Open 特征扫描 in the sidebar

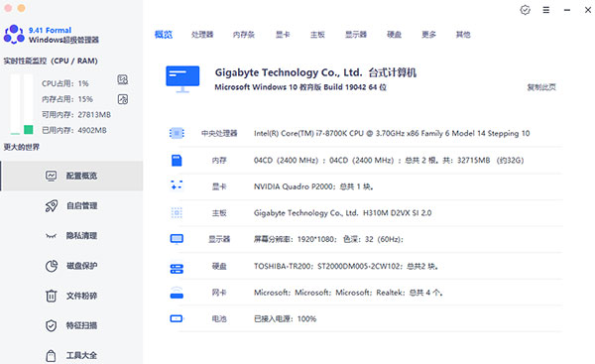tap(72, 325)
